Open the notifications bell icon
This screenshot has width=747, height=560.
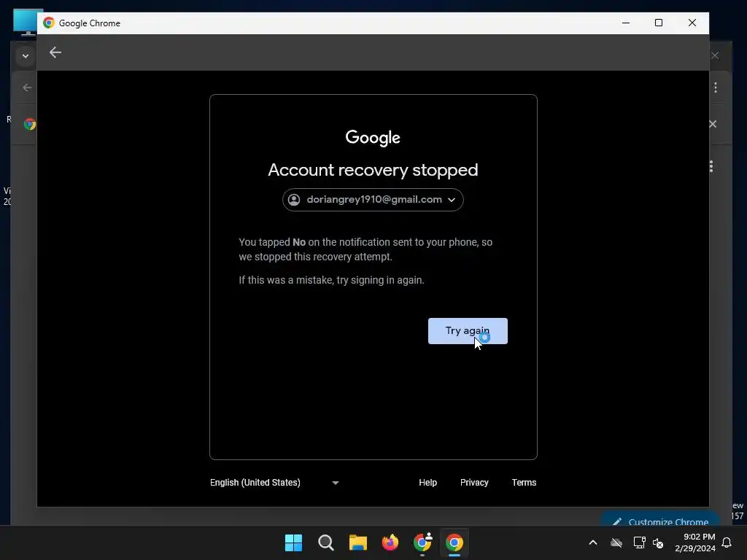tap(727, 542)
